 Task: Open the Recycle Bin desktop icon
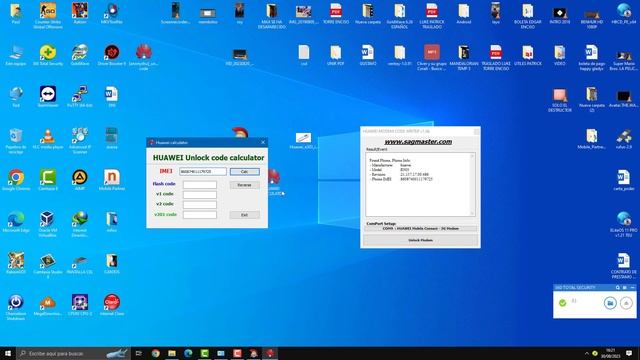click(16, 141)
